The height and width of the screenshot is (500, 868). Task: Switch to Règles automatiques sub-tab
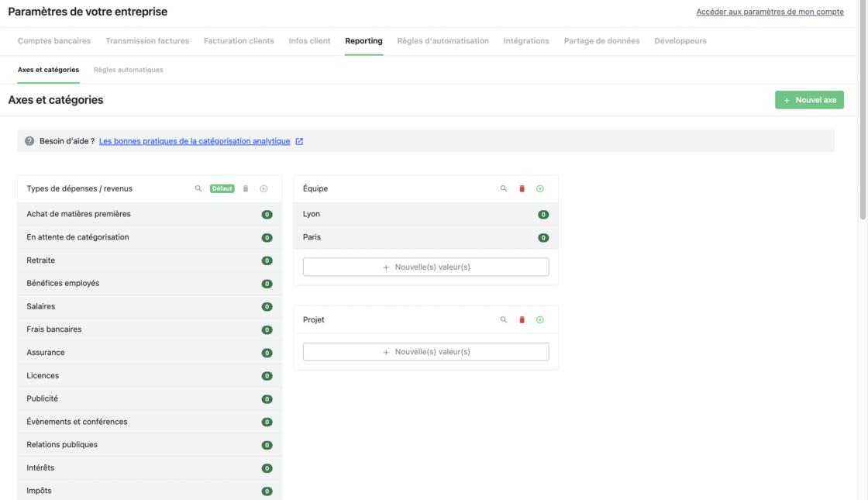tap(129, 70)
